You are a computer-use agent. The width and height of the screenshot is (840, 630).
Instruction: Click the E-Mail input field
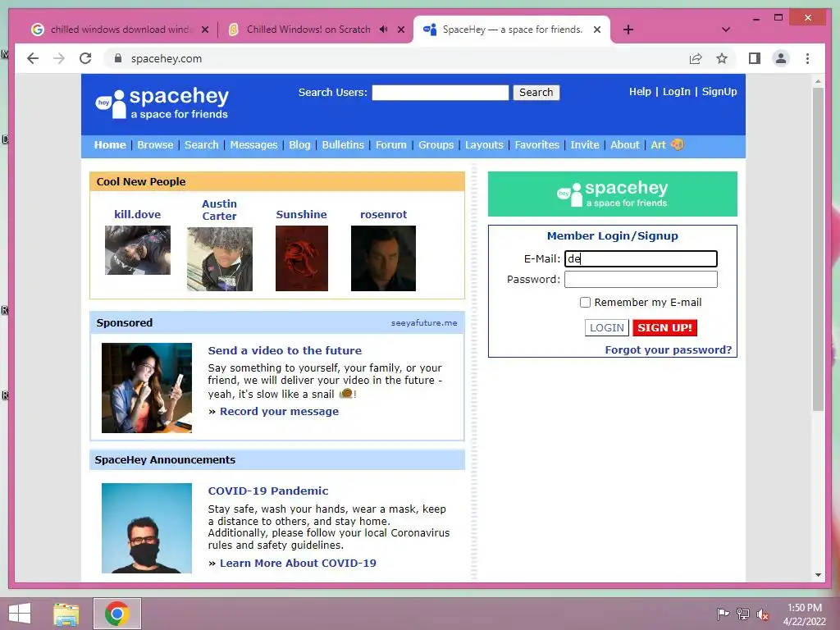(641, 258)
